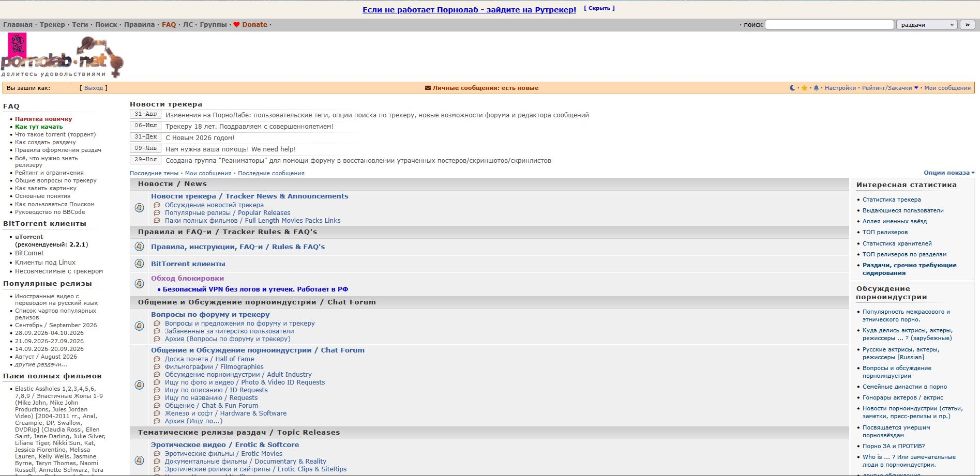The height and width of the screenshot is (476, 980).
Task: Open the Рейтинг/Закачки dropdown menu
Action: pos(890,88)
